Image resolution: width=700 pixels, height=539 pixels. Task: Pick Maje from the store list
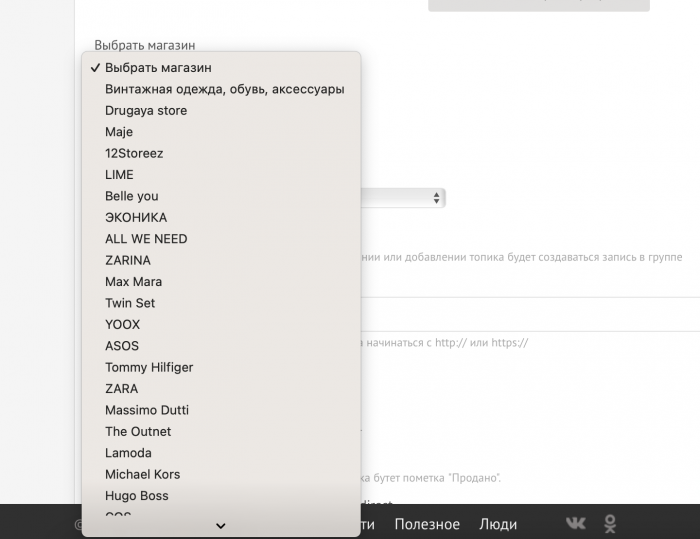(x=221, y=132)
